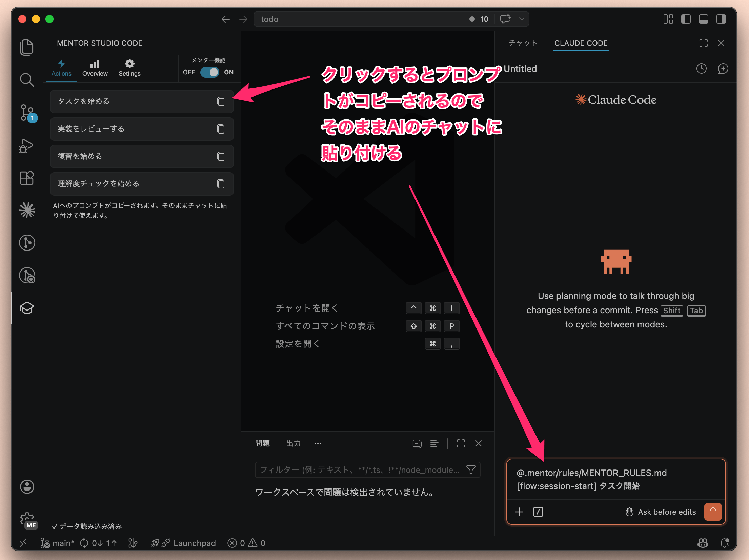Open errors and warnings count in status bar

(x=246, y=543)
